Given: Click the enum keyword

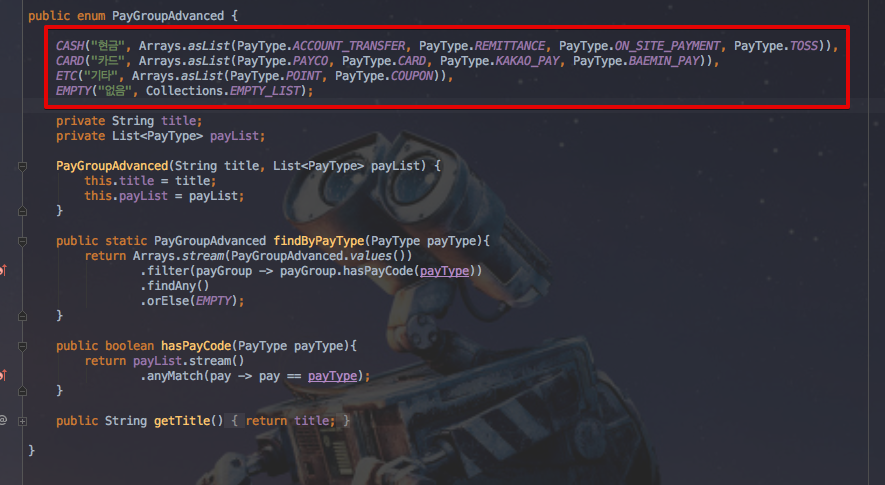Looking at the screenshot, I should click(91, 16).
